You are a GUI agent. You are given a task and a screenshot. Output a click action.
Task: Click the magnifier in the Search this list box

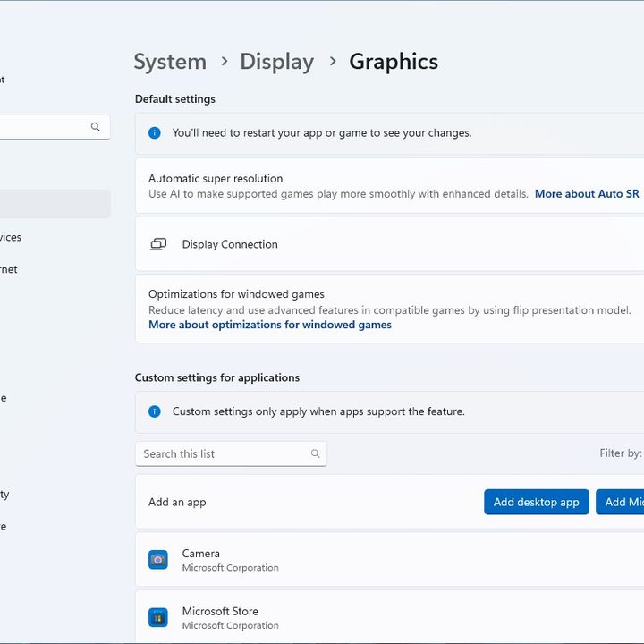316,453
